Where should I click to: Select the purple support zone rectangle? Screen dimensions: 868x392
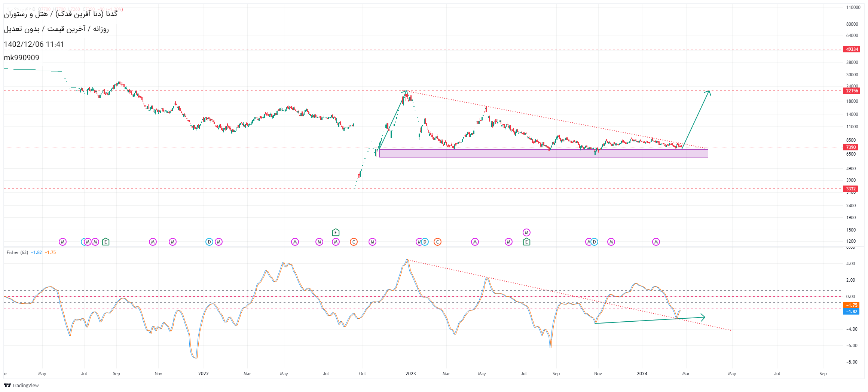click(x=543, y=154)
